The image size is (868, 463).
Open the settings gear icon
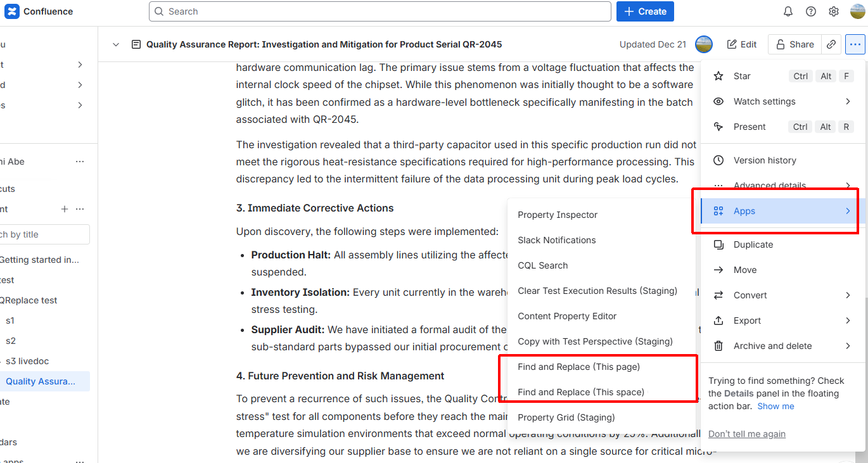pyautogui.click(x=834, y=11)
